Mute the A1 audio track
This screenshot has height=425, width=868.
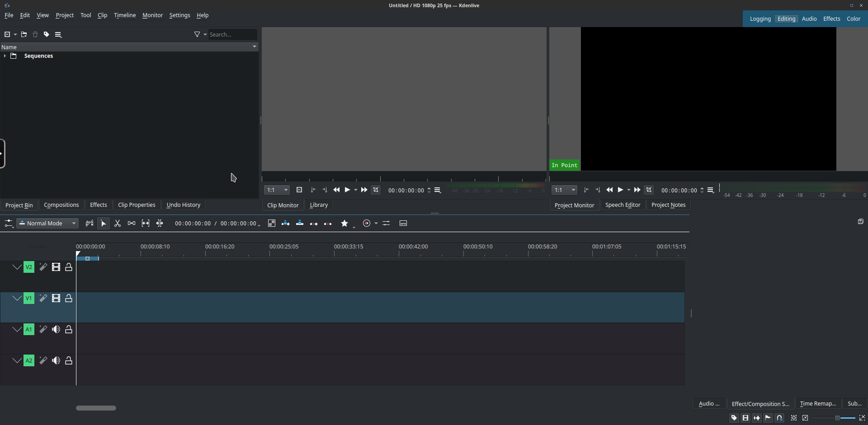56,329
